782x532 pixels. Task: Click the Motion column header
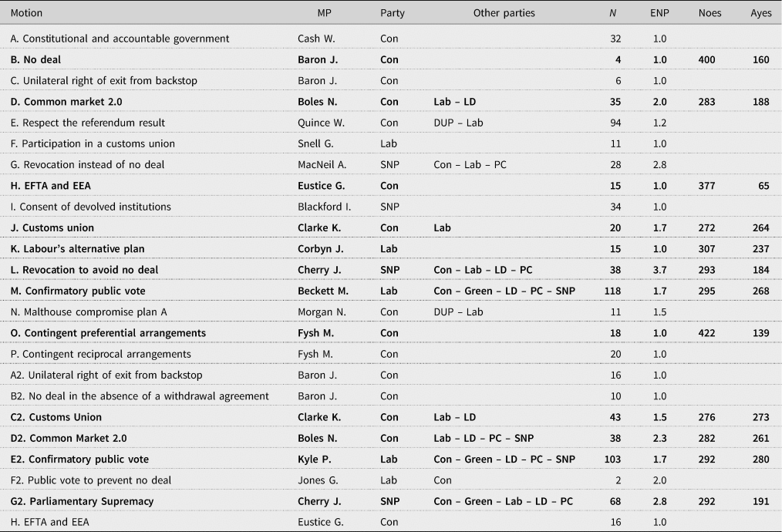(x=27, y=13)
